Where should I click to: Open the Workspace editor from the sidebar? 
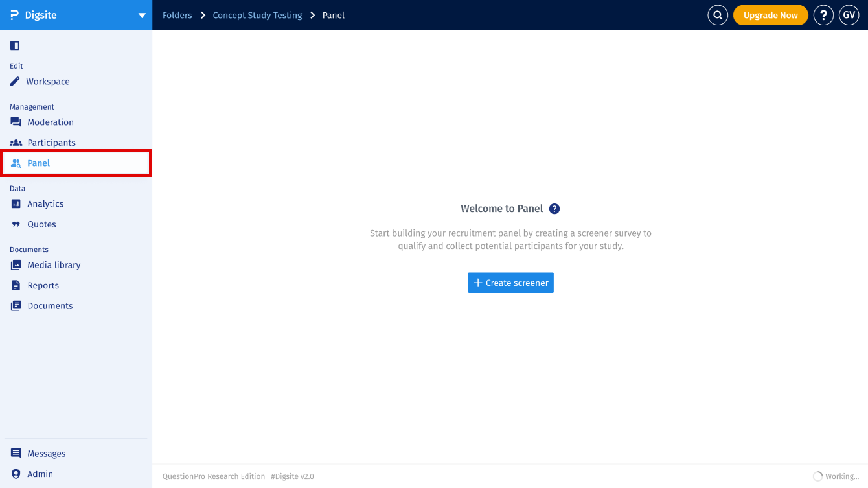click(x=47, y=82)
